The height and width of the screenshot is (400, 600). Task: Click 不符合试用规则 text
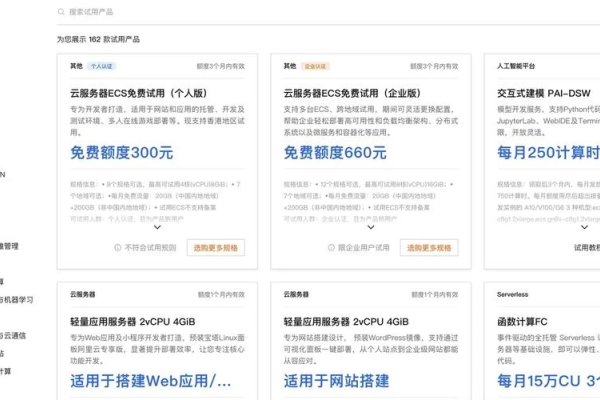[x=150, y=248]
